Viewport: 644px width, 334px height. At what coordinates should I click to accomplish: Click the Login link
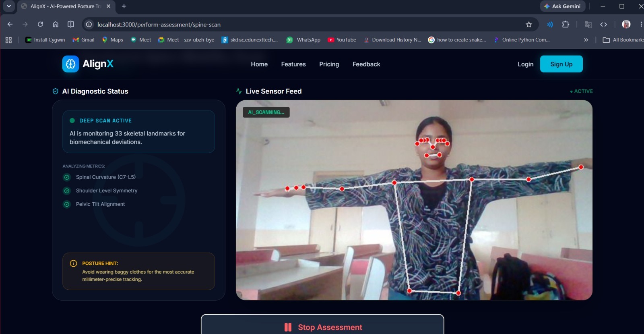pyautogui.click(x=525, y=64)
